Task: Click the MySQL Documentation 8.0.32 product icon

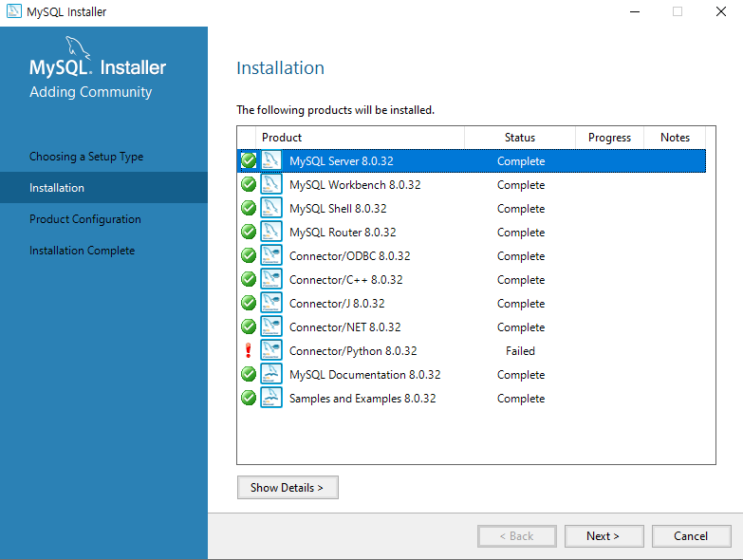Action: tap(271, 374)
